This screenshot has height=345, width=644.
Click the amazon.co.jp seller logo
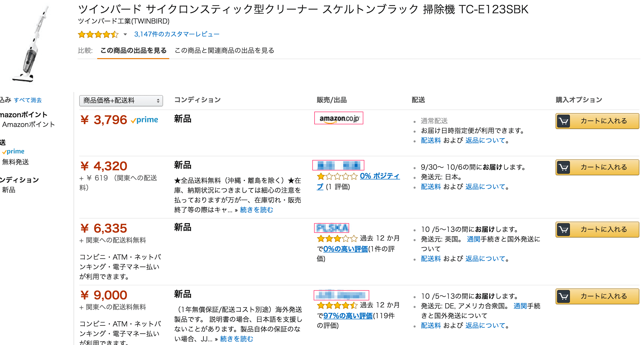339,118
